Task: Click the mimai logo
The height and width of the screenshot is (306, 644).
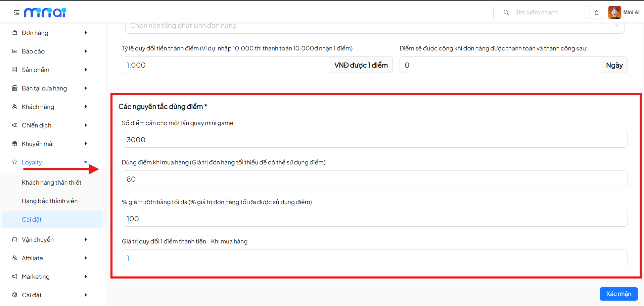Action: [x=45, y=12]
